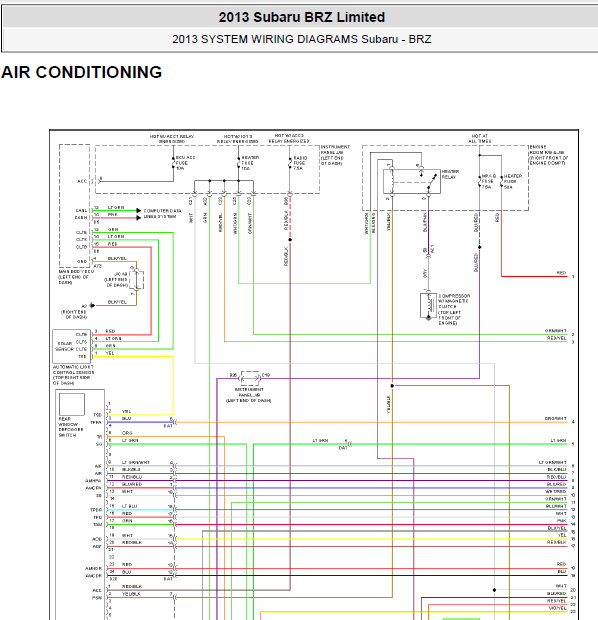Click the ground arrow symbol at right end of dash
Viewport: 598px width, 620px height.
[92, 305]
